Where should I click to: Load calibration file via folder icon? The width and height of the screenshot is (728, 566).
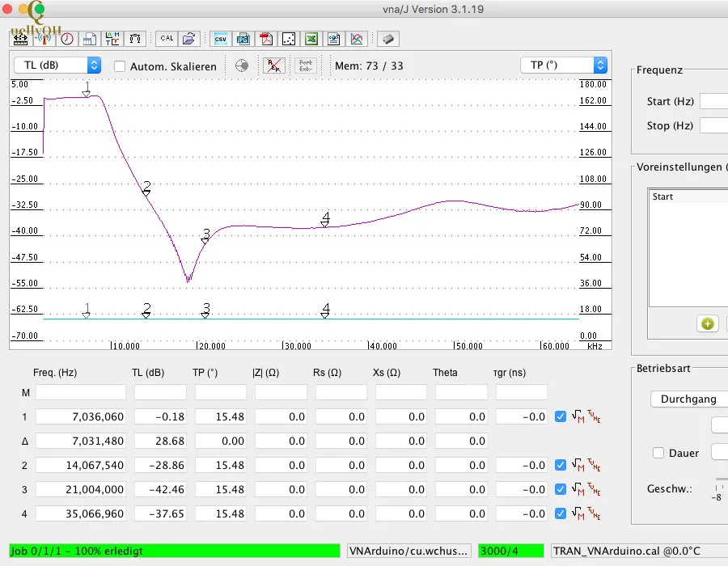pyautogui.click(x=189, y=39)
